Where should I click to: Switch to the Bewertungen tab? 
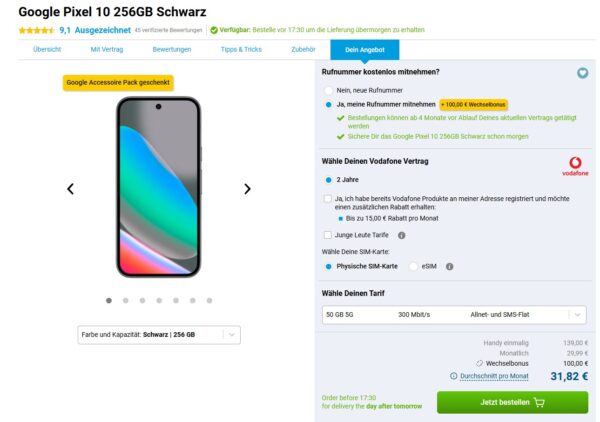point(172,49)
